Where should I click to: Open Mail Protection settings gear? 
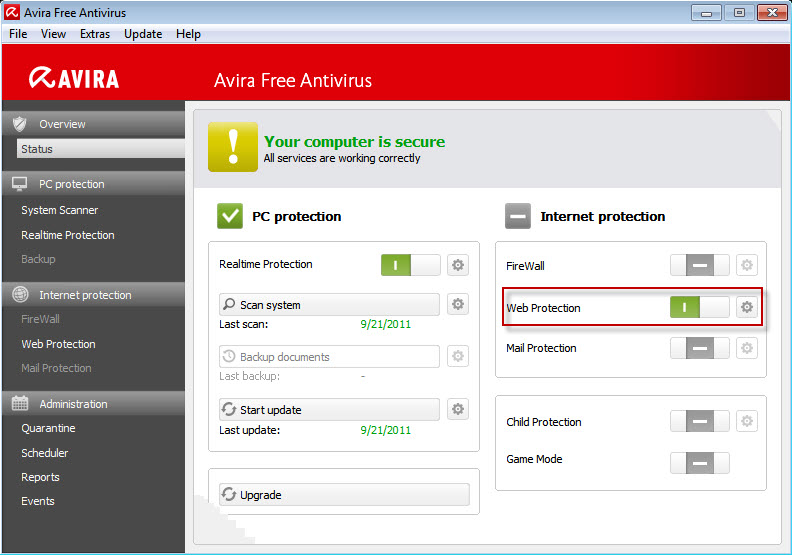point(747,348)
